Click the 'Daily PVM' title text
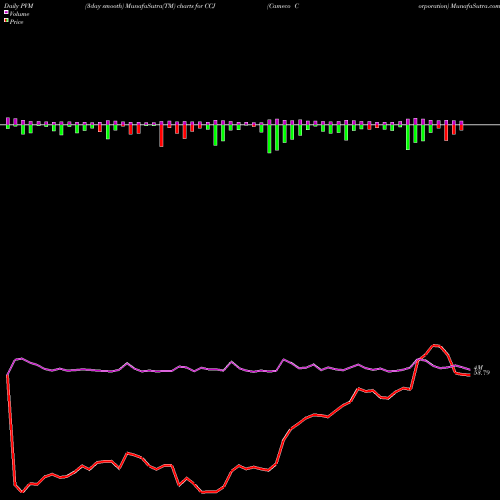Viewport: 500px width, 500px height. pos(19,6)
